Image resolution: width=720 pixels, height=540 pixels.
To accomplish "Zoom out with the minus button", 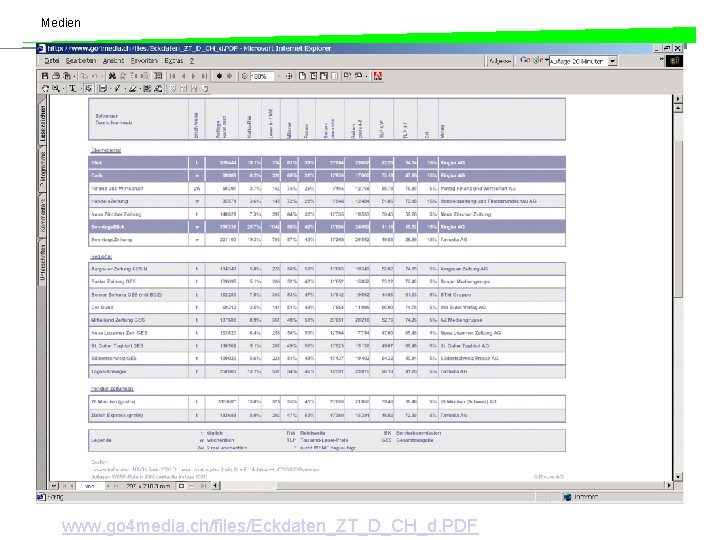I will tap(244, 76).
